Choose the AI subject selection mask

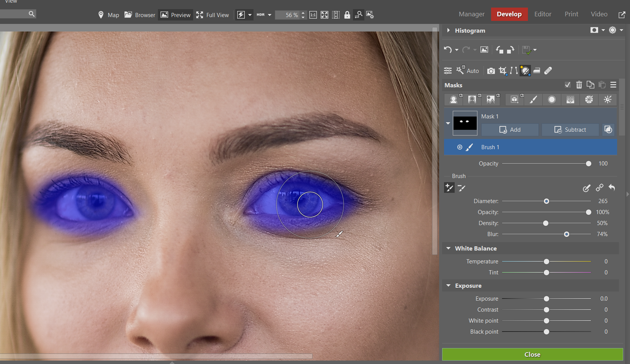(x=454, y=99)
